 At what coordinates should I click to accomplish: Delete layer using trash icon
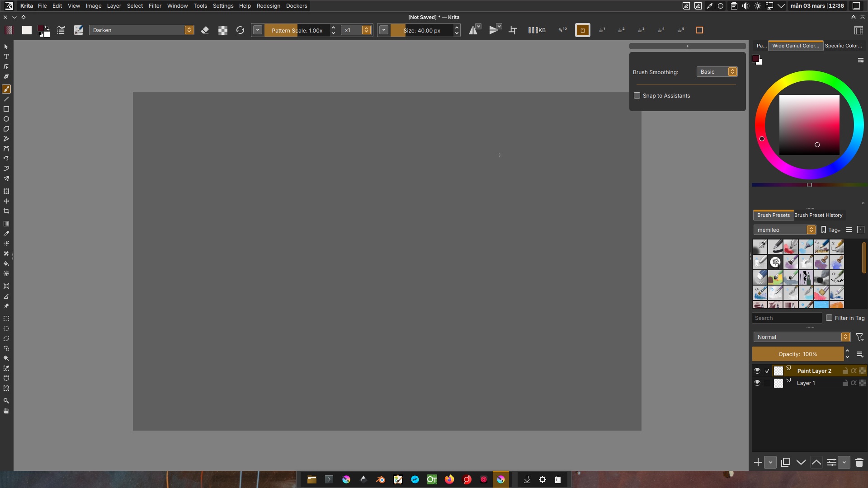859,462
